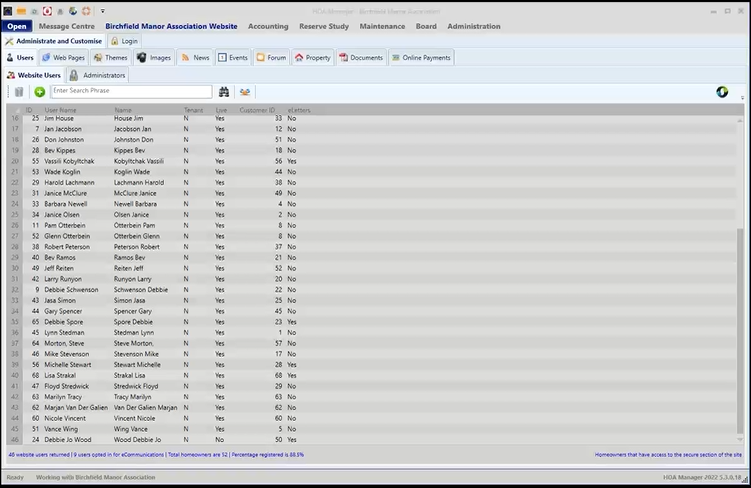This screenshot has width=751, height=488.
Task: Click the delete (trash) icon in the toolbar
Action: (x=19, y=91)
